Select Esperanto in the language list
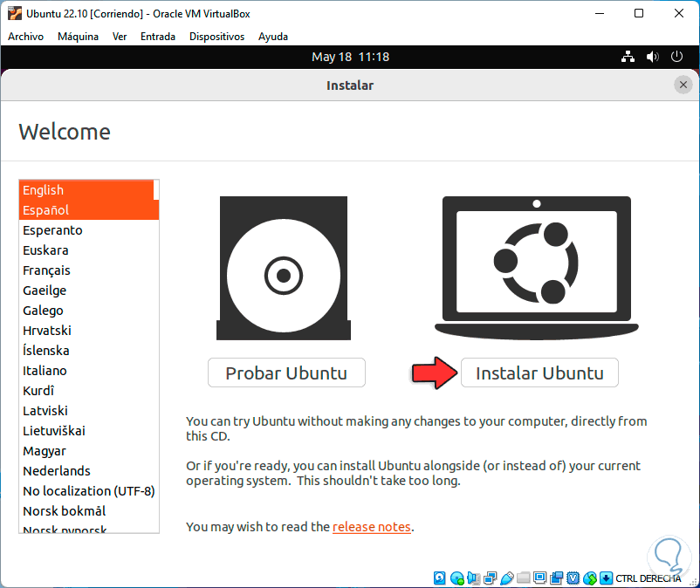The height and width of the screenshot is (588, 700). [89, 230]
